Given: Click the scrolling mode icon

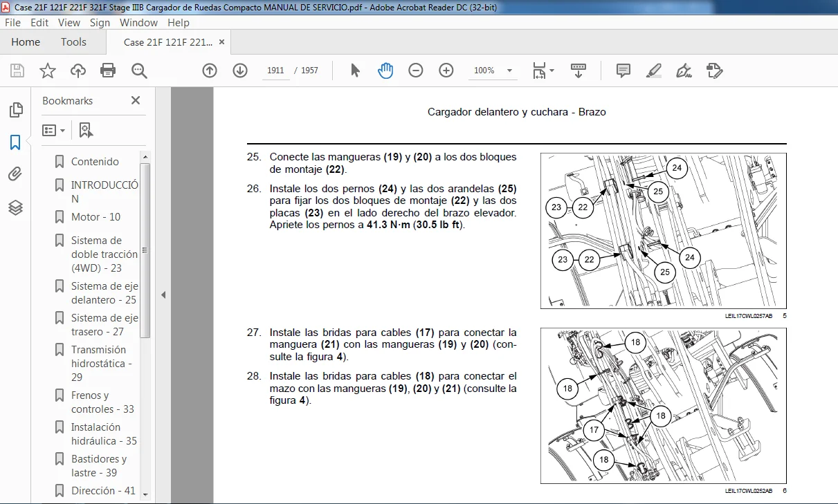Looking at the screenshot, I should [x=579, y=71].
